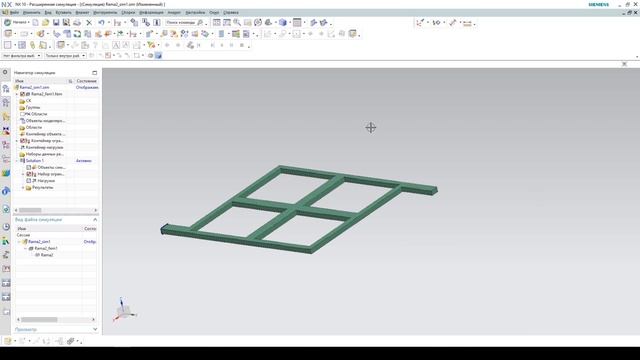Select the Группы folder

(x=33, y=107)
